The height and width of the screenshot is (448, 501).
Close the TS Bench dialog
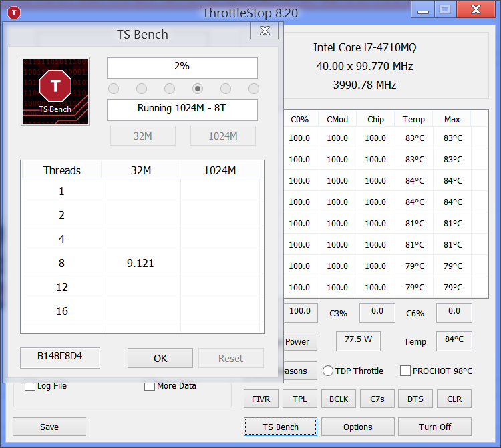tap(265, 31)
